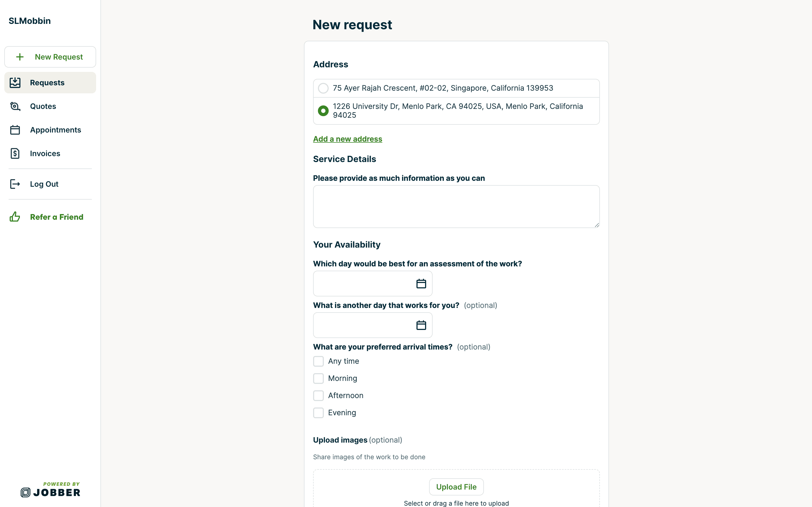Click the Quotes magnifier icon
The width and height of the screenshot is (812, 507).
(x=15, y=106)
